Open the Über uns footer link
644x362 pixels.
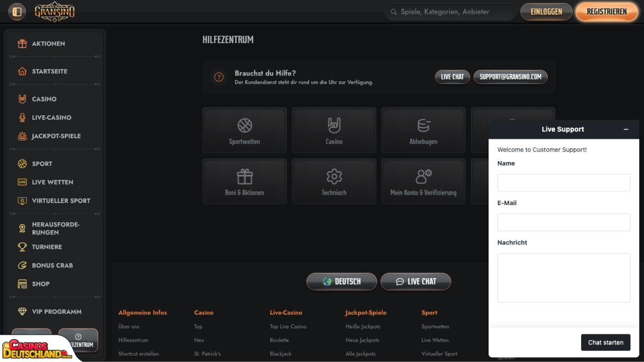129,326
